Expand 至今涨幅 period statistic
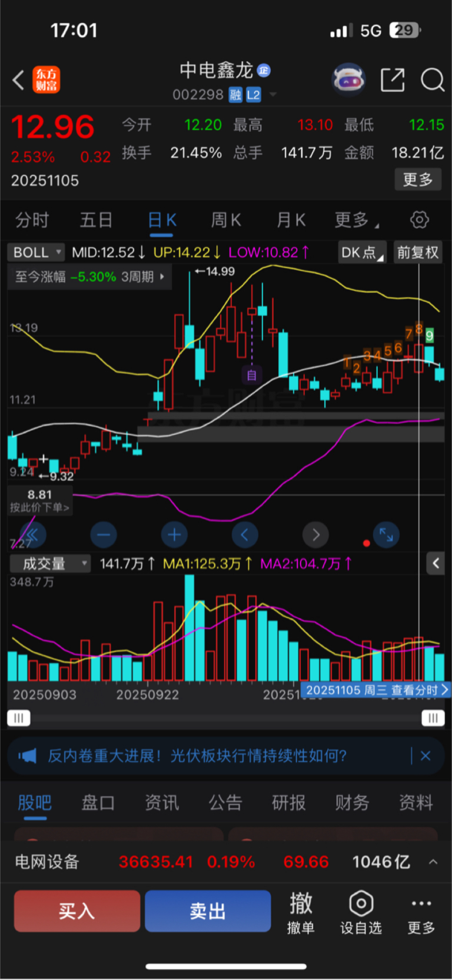The image size is (452, 980). [90, 277]
